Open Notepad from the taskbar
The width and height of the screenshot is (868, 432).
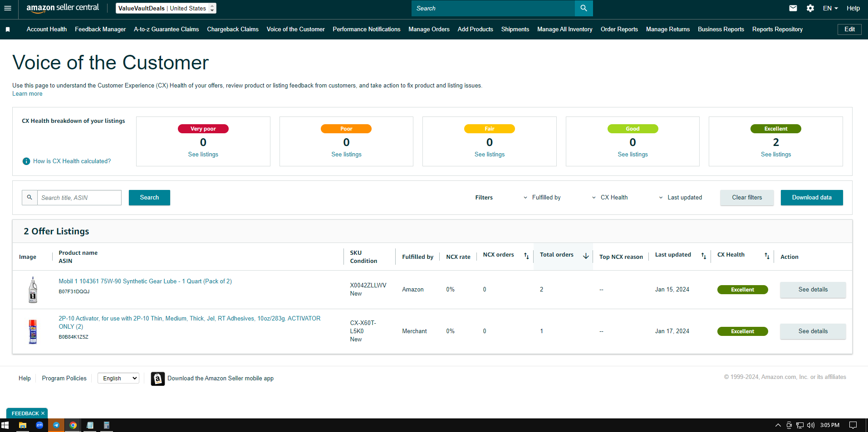coord(90,425)
